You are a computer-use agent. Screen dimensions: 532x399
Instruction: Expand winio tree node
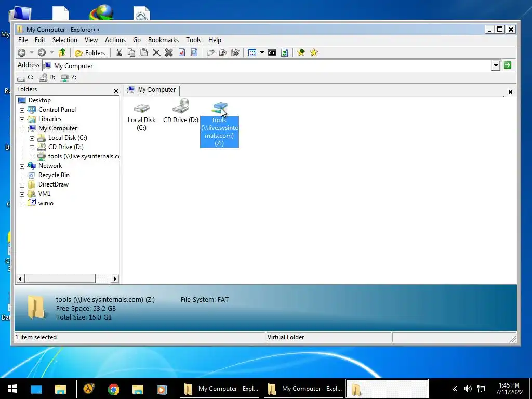pos(22,204)
